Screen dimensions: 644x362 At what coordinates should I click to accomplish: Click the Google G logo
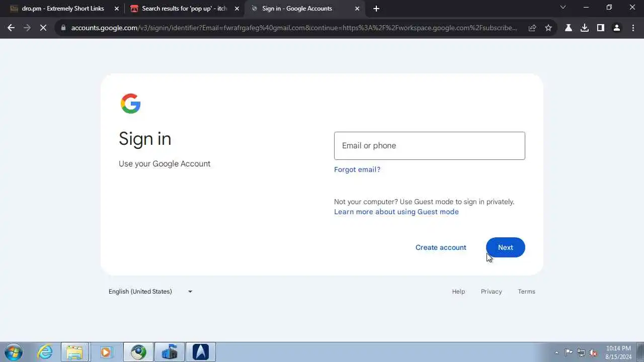pos(130,104)
